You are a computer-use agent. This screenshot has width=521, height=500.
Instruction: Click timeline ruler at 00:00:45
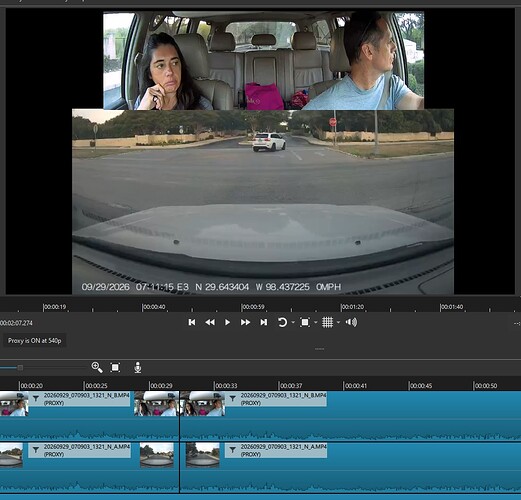click(x=421, y=386)
